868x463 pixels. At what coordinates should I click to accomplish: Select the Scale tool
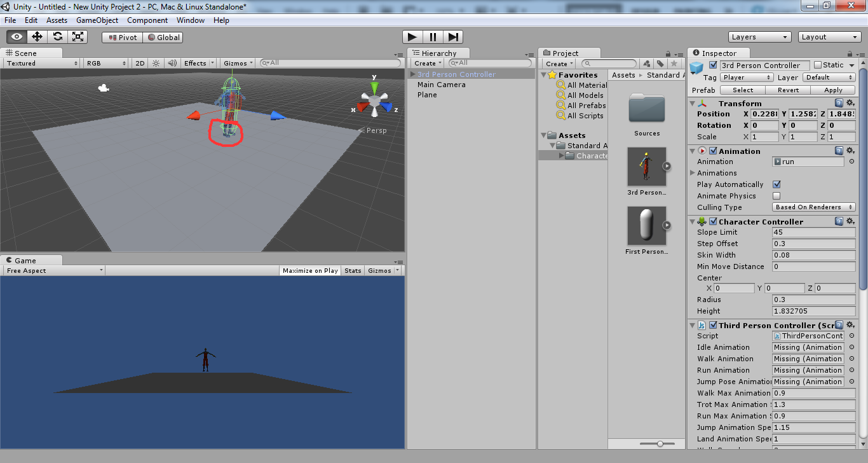point(78,37)
